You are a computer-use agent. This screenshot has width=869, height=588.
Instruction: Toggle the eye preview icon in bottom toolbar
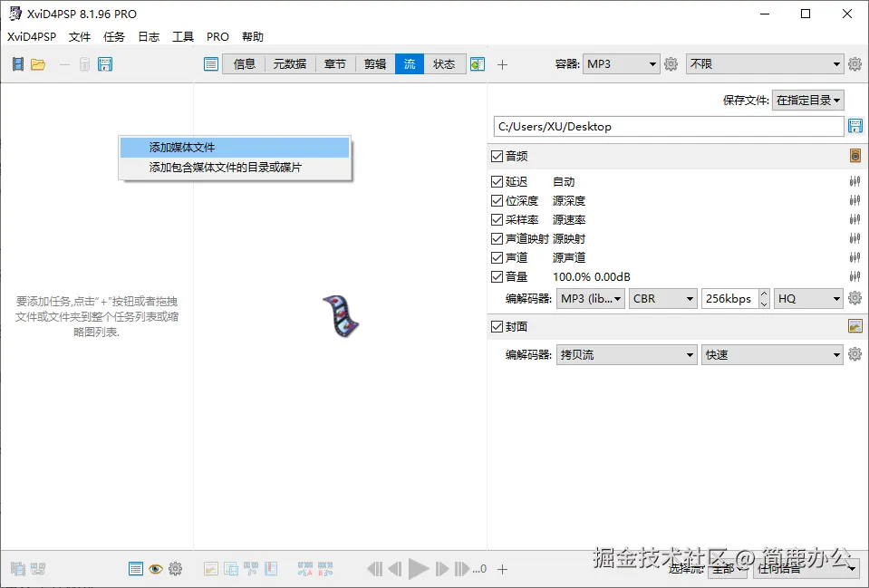156,569
